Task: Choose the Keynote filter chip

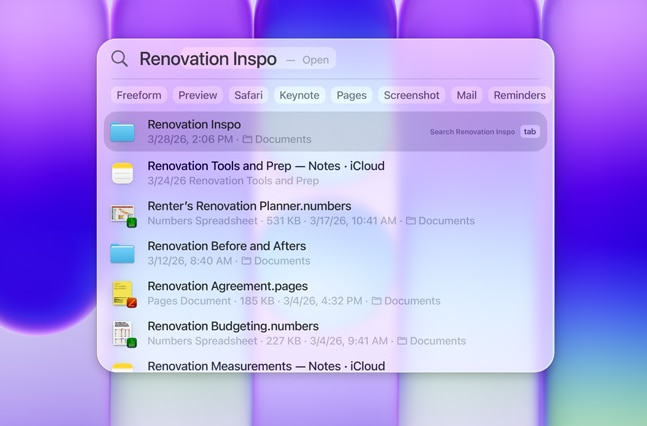Action: (299, 95)
